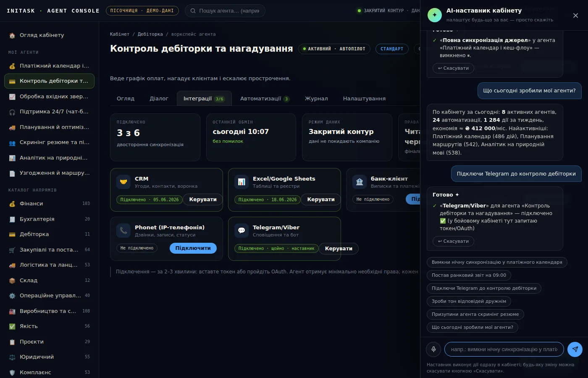The image size is (588, 378).
Task: Close the AI-наставник panel
Action: pos(575,16)
